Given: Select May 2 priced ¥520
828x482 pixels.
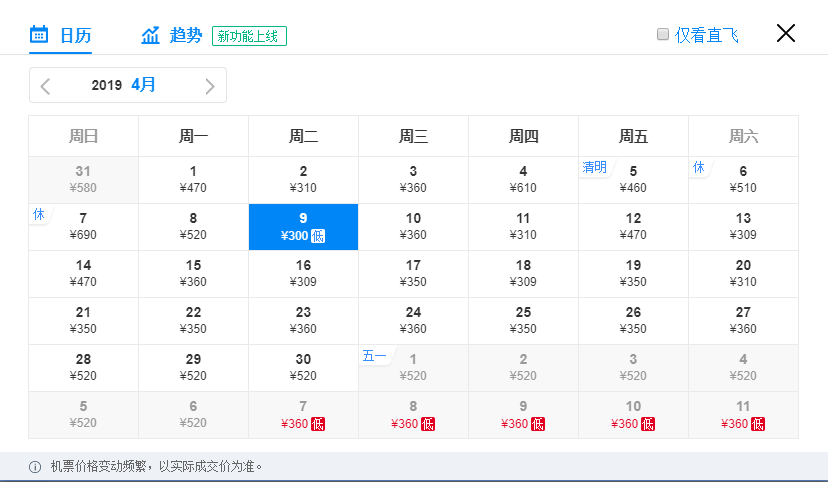Looking at the screenshot, I should click(x=523, y=368).
